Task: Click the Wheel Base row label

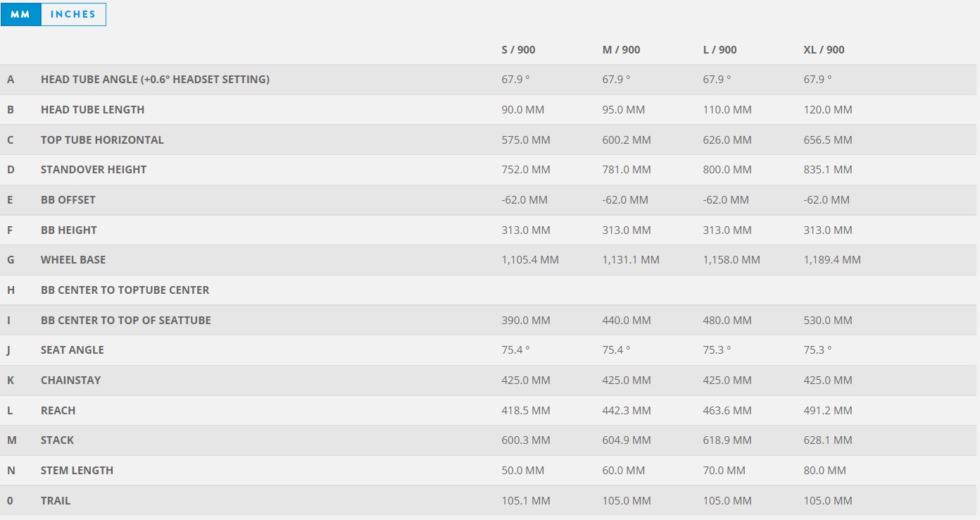Action: [x=73, y=260]
